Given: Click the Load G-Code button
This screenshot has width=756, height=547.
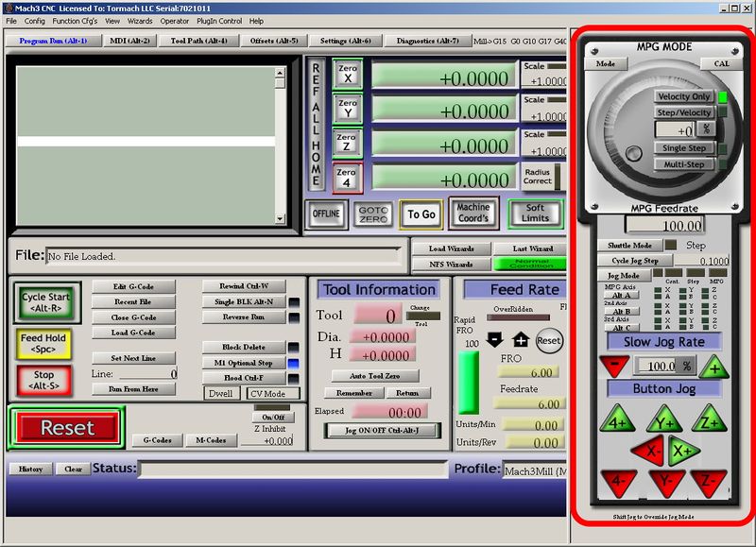Looking at the screenshot, I should (133, 333).
